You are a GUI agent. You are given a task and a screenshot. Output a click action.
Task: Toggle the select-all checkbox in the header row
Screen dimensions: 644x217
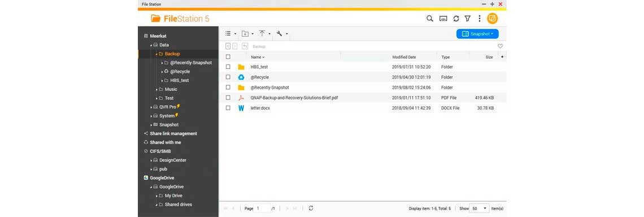pos(228,57)
